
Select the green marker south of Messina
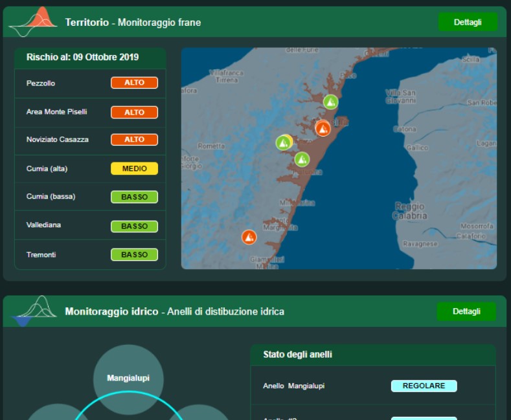pyautogui.click(x=302, y=159)
